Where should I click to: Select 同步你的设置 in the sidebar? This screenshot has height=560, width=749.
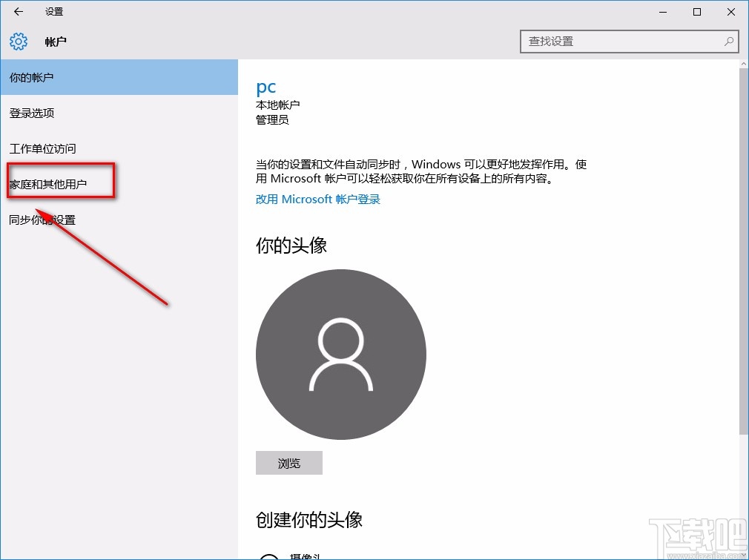(x=42, y=220)
